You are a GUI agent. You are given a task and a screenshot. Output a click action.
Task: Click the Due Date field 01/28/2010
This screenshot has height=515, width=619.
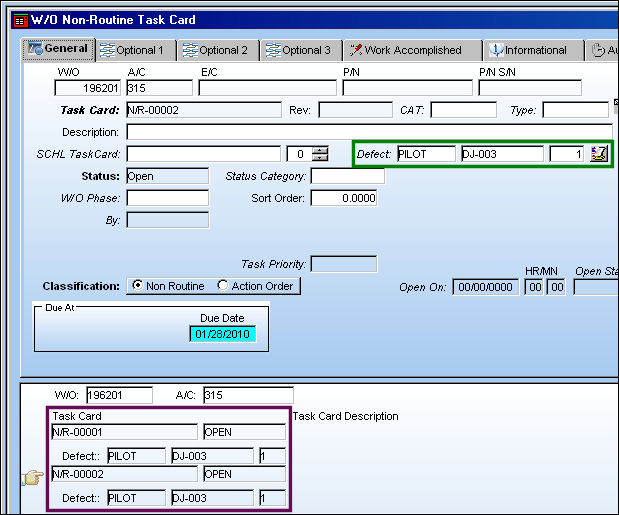223,334
